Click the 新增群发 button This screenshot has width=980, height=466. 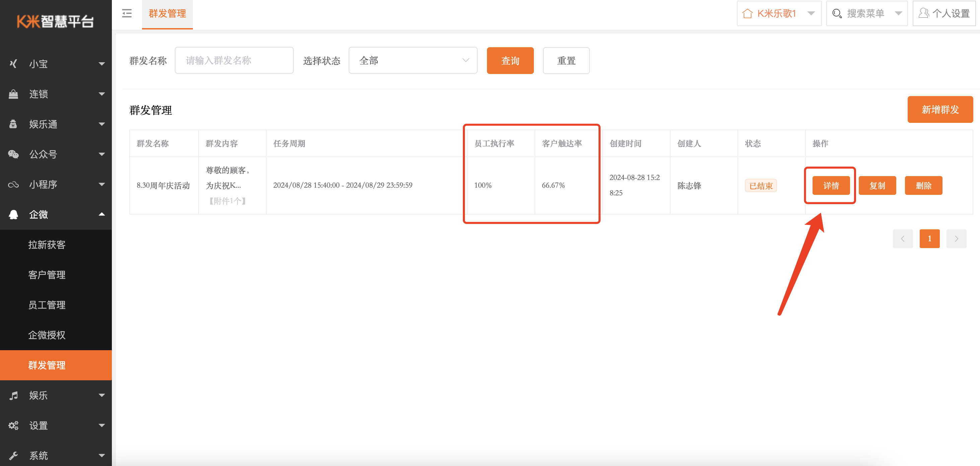pyautogui.click(x=940, y=109)
